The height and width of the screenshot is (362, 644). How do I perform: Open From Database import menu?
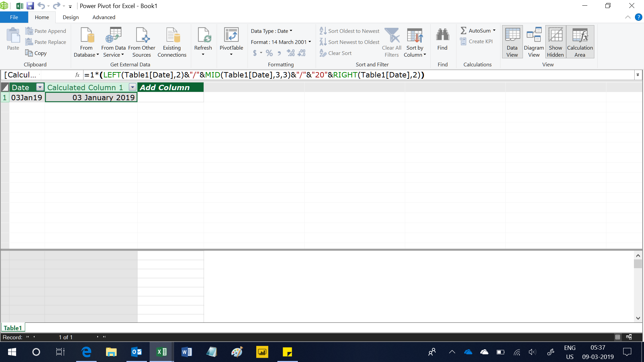click(86, 42)
